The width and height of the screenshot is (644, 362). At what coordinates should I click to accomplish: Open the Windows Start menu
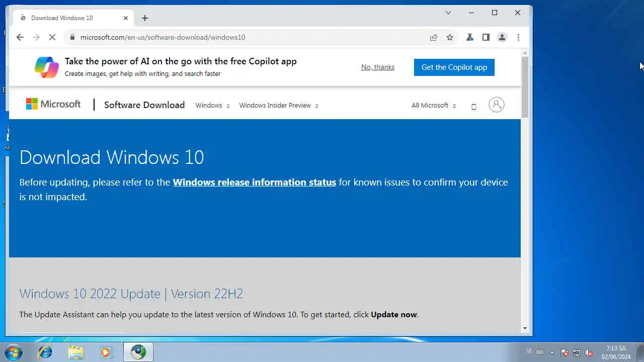13,352
